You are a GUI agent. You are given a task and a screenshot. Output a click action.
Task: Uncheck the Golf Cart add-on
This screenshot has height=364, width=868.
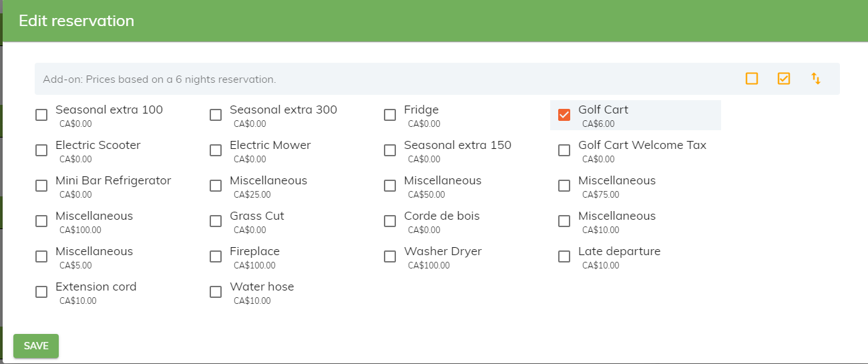564,115
